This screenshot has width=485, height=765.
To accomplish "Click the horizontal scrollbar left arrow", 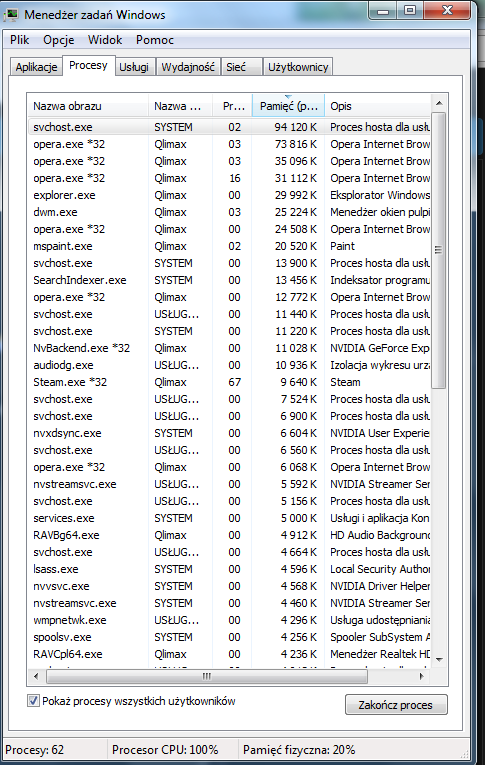I will click(36, 676).
